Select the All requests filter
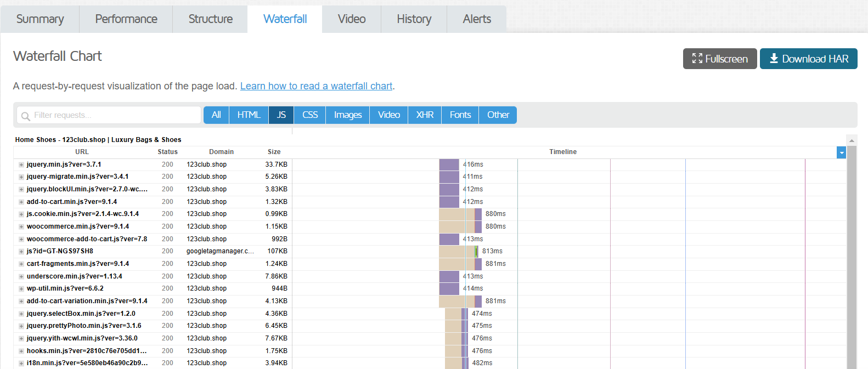The width and height of the screenshot is (868, 369). tap(216, 115)
